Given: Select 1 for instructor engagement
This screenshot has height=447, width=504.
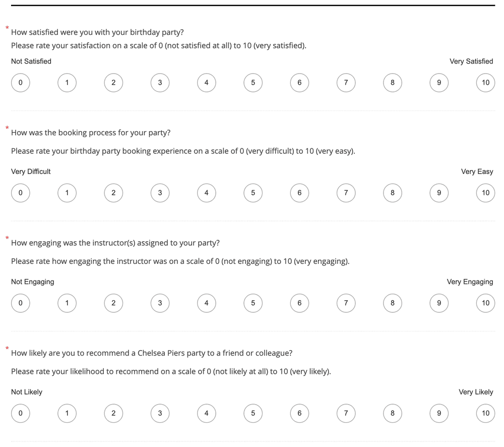Looking at the screenshot, I should point(67,303).
